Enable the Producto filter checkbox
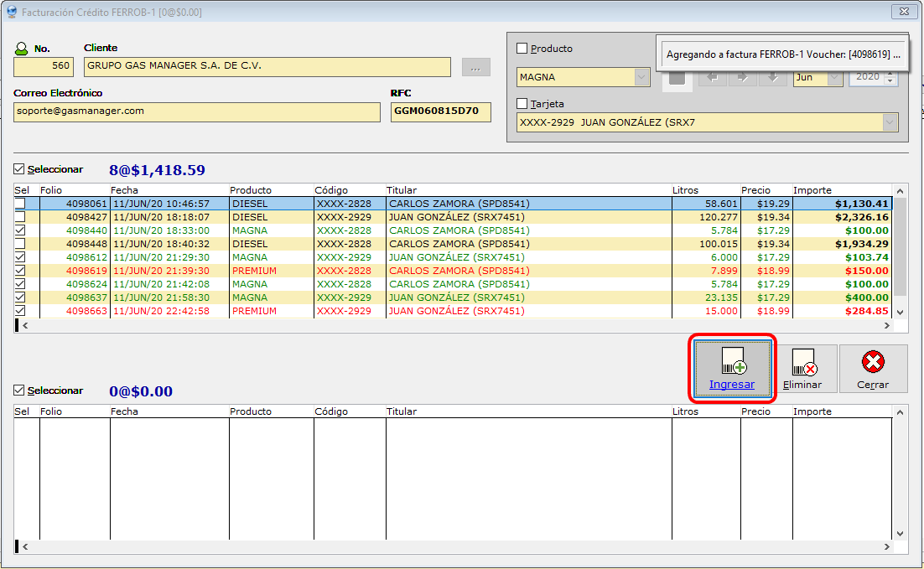The image size is (924, 569). [522, 49]
